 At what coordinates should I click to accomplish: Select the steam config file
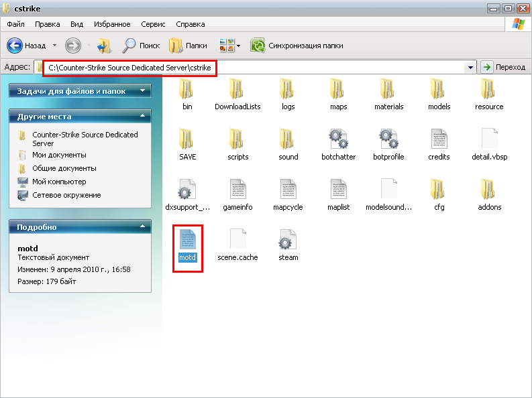pos(288,245)
